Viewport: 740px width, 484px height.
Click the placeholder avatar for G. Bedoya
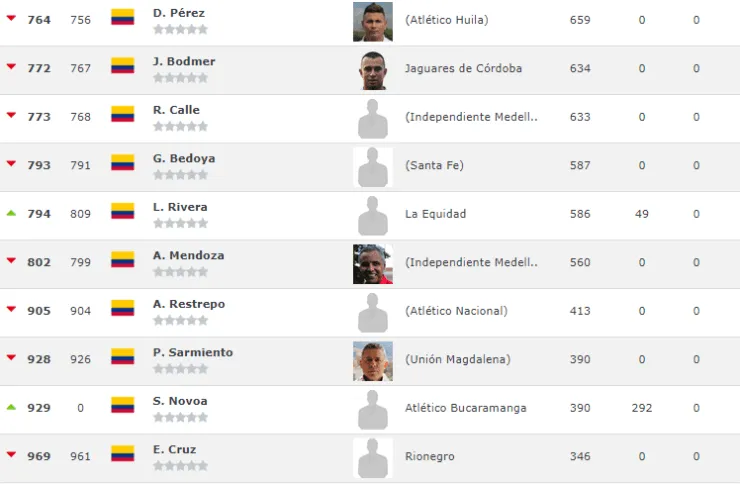point(373,167)
